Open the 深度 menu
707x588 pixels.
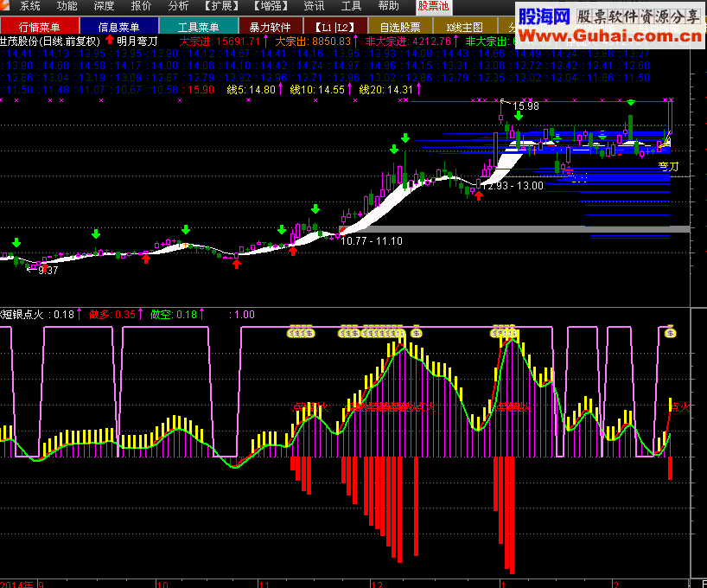coord(104,6)
